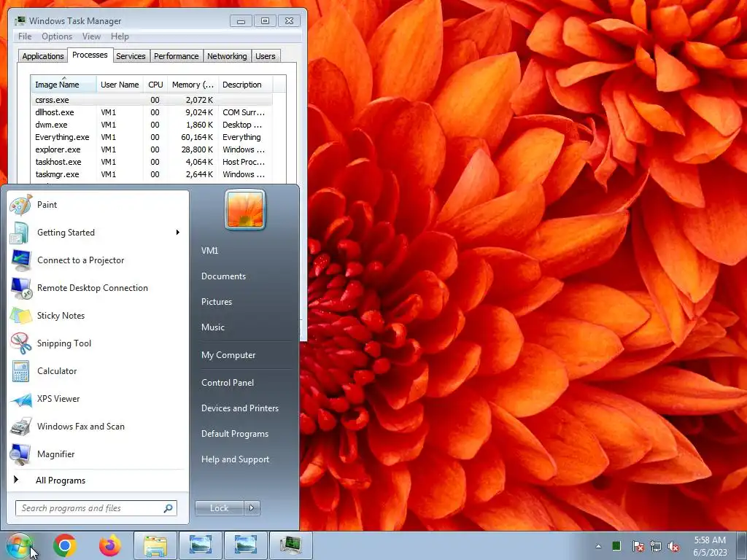Expand All Programs list

tap(98, 480)
